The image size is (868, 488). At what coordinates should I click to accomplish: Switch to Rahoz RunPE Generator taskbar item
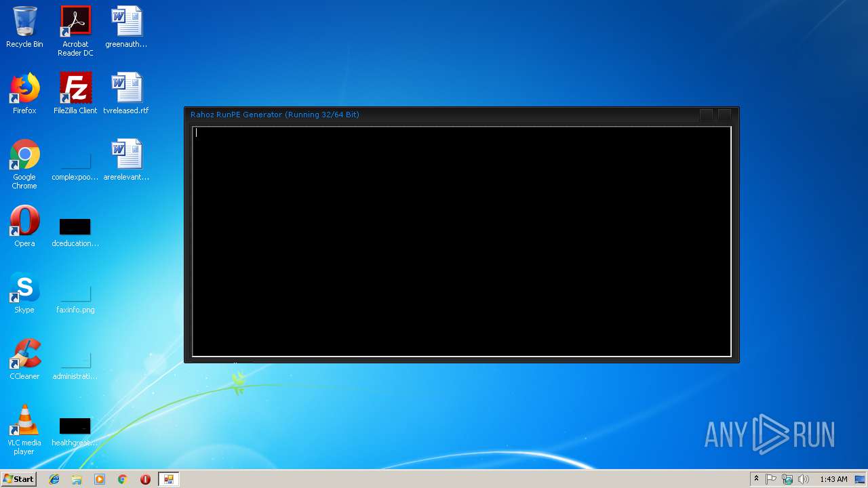[x=168, y=479]
